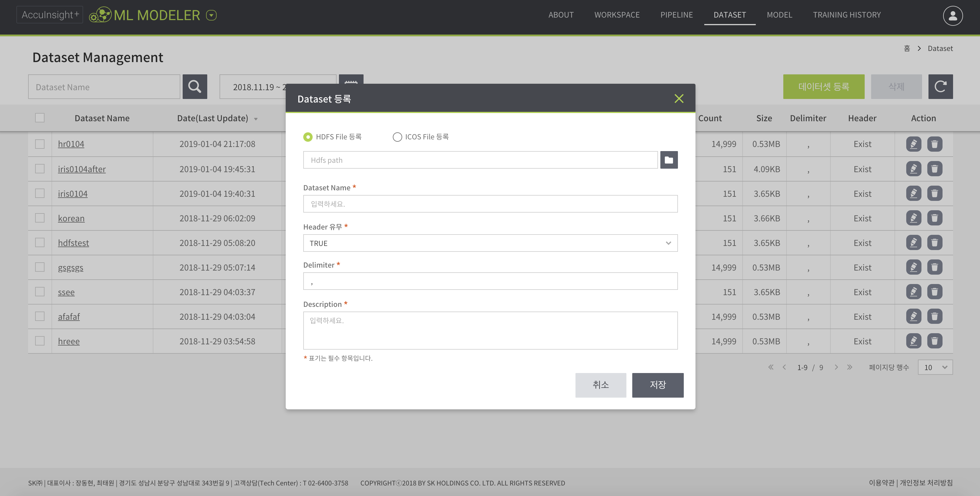This screenshot has width=980, height=496.
Task: Open the MODEL menu
Action: [x=779, y=15]
